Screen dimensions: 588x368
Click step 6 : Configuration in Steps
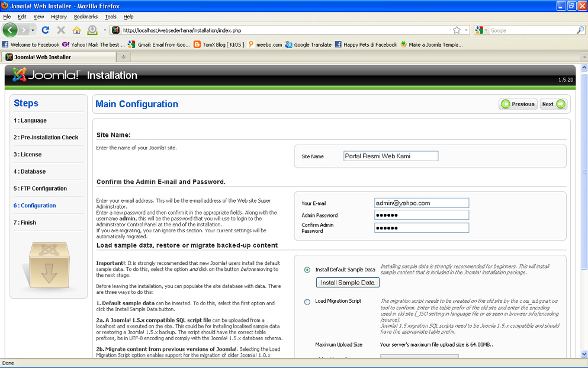pyautogui.click(x=34, y=206)
